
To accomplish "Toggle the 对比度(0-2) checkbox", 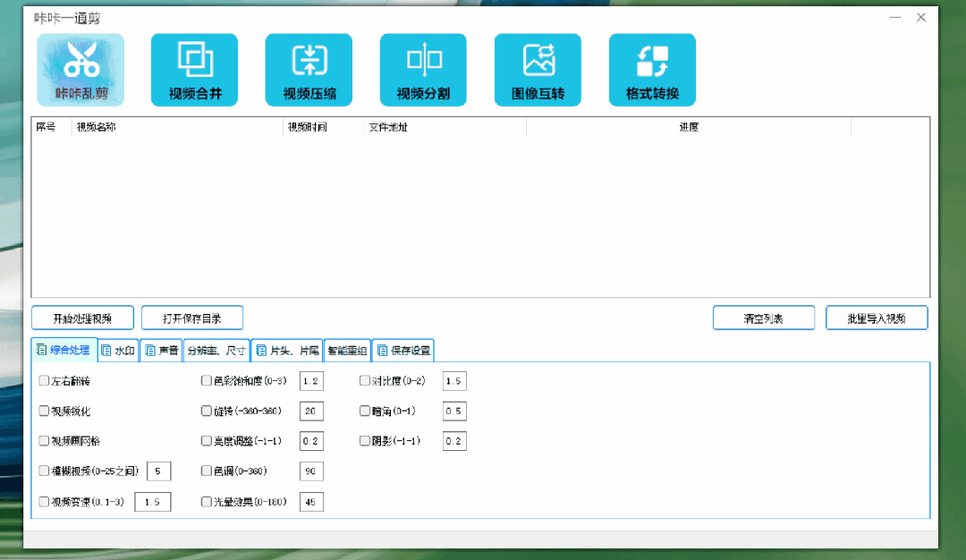I will [365, 381].
